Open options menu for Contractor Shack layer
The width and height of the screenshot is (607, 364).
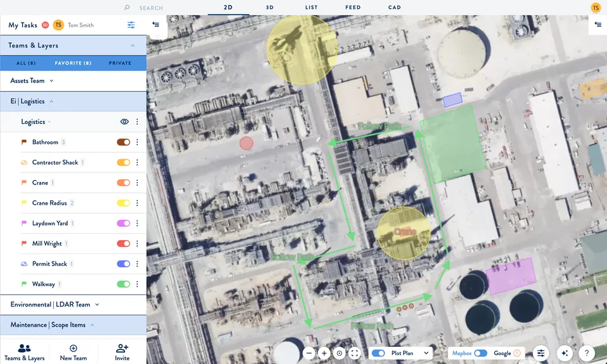tap(137, 162)
